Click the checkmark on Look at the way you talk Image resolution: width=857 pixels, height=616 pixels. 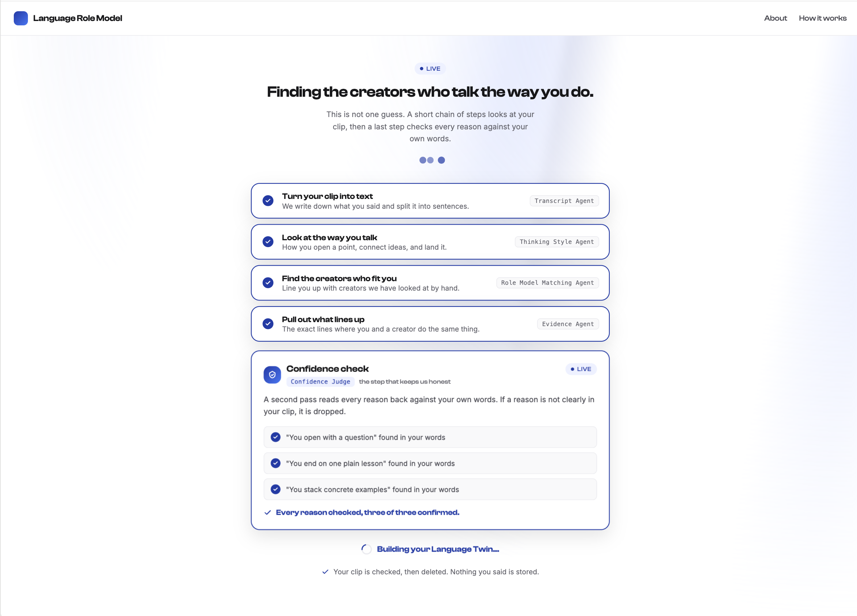[268, 242]
